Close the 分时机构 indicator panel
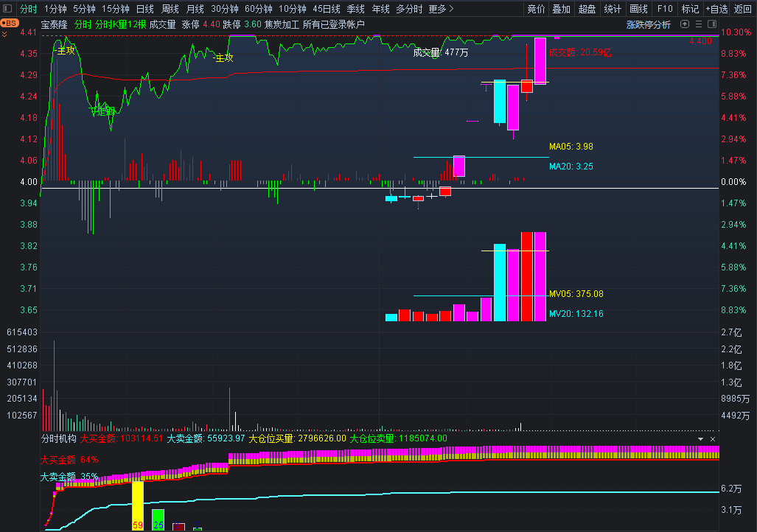 pyautogui.click(x=713, y=439)
